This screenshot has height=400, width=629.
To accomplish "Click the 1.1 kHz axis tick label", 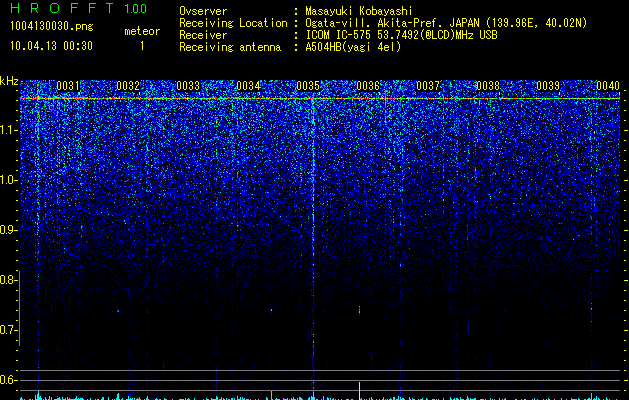I will pyautogui.click(x=9, y=130).
